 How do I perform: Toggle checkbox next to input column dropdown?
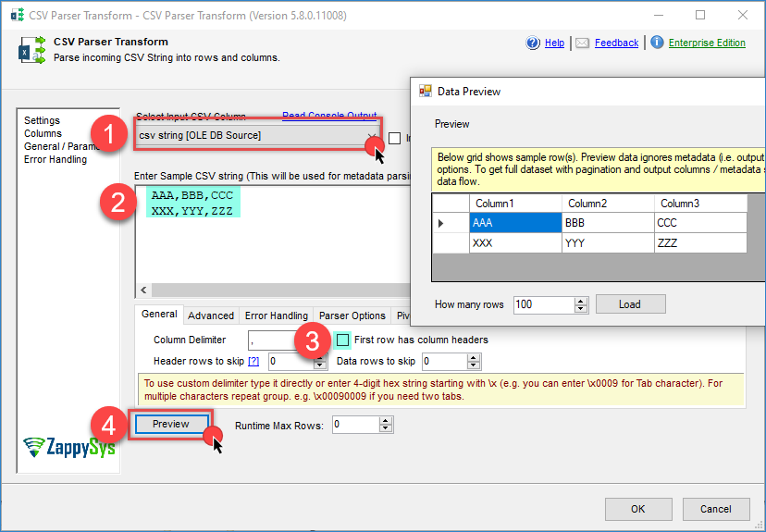pos(395,138)
